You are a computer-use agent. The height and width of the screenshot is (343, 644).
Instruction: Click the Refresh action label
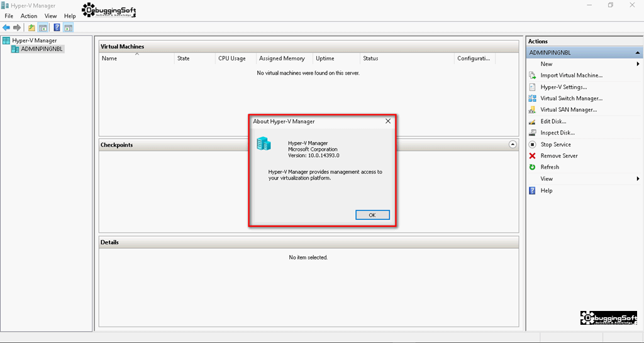550,167
